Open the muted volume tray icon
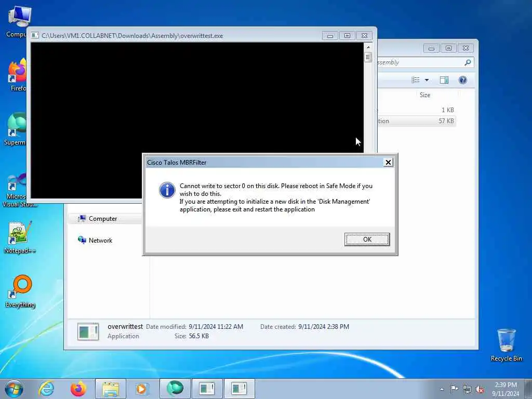 (480, 389)
